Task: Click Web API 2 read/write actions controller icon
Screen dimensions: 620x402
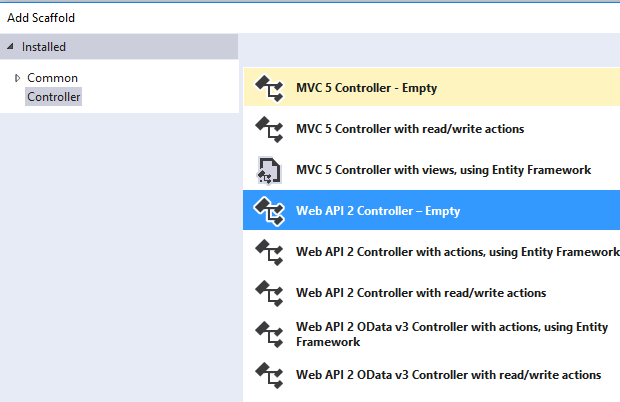Action: tap(270, 293)
